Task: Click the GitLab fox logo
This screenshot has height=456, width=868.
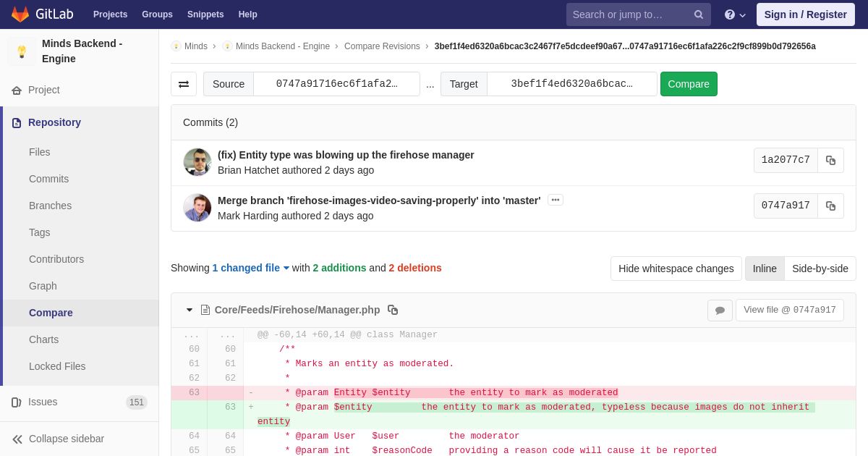Action: (20, 14)
